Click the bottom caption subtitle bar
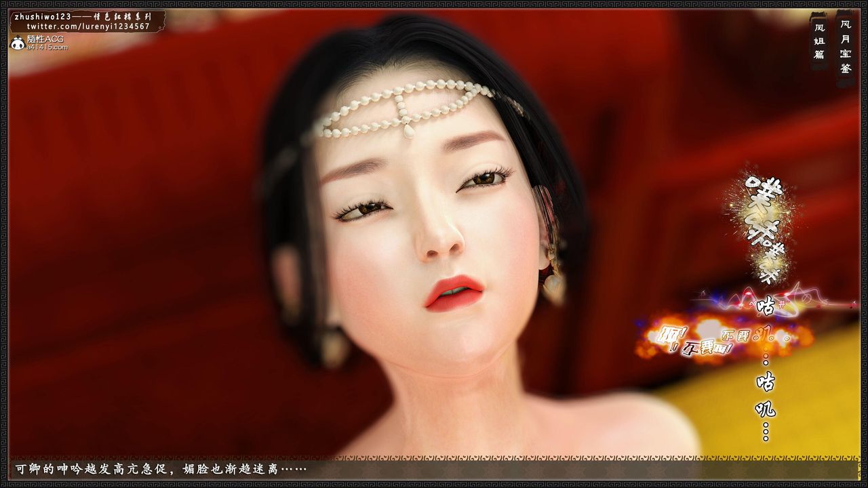 pos(434,469)
